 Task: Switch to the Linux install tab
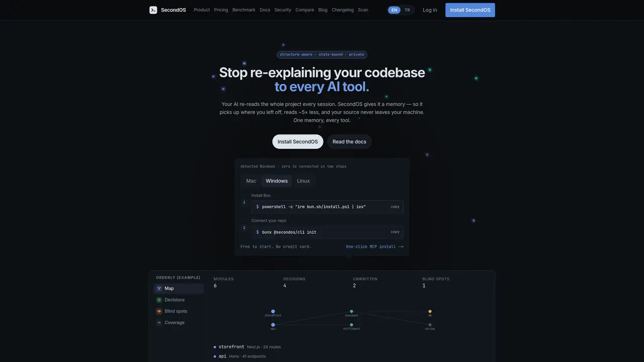pos(303,181)
